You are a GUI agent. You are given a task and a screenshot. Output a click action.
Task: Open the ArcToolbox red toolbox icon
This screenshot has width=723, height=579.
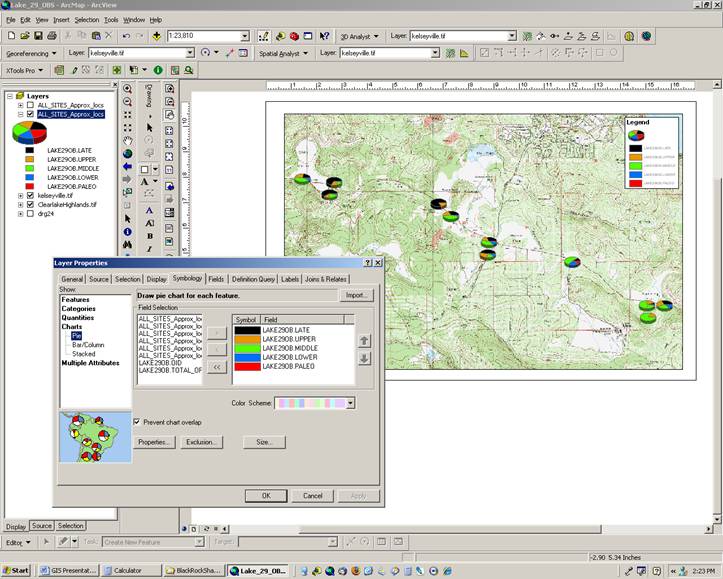294,36
